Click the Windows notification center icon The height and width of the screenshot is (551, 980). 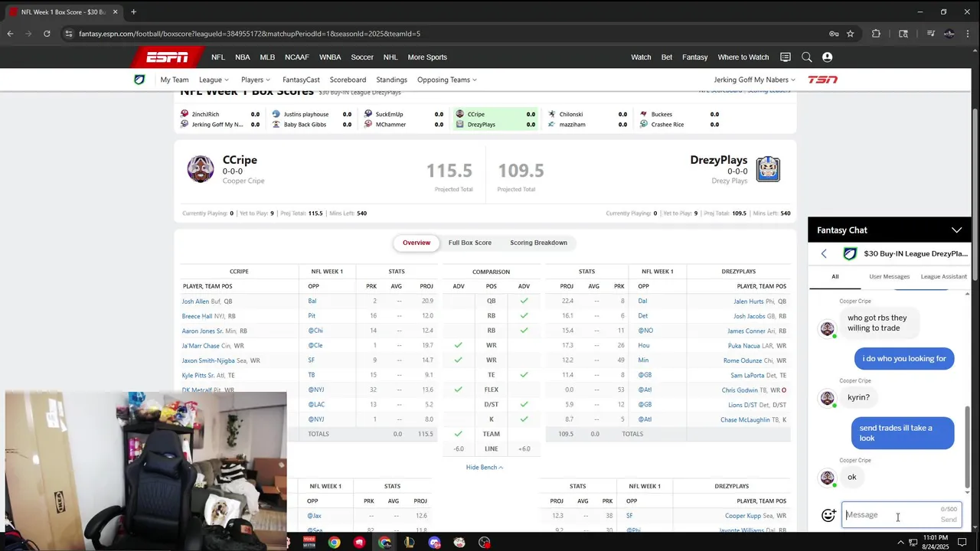coord(962,543)
